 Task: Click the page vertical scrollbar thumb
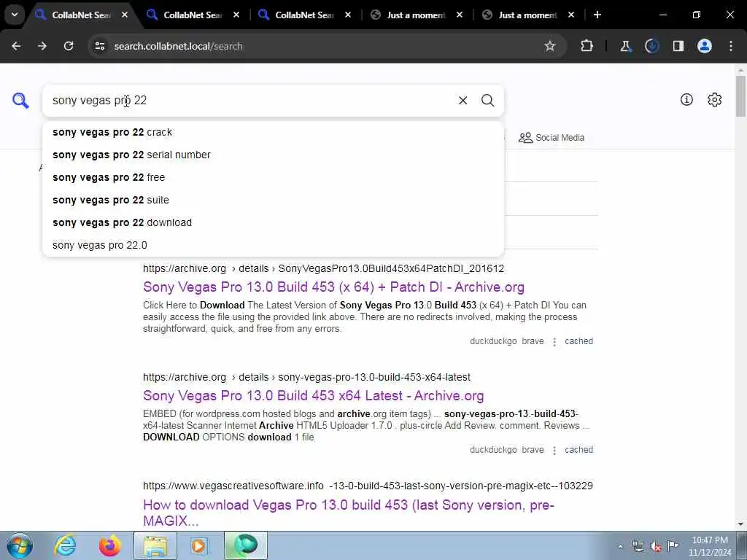741,96
